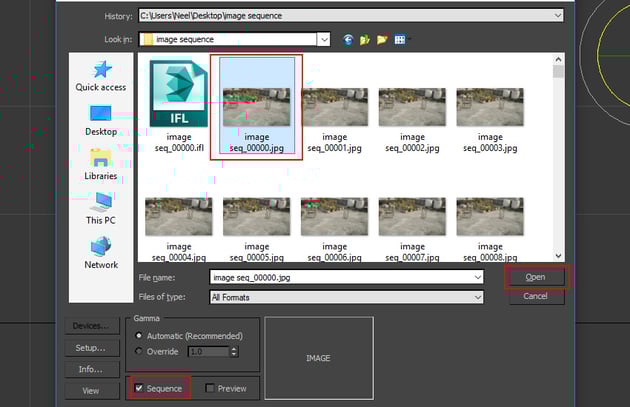The image size is (630, 407).
Task: Open Libraries in the sidebar
Action: [x=101, y=165]
